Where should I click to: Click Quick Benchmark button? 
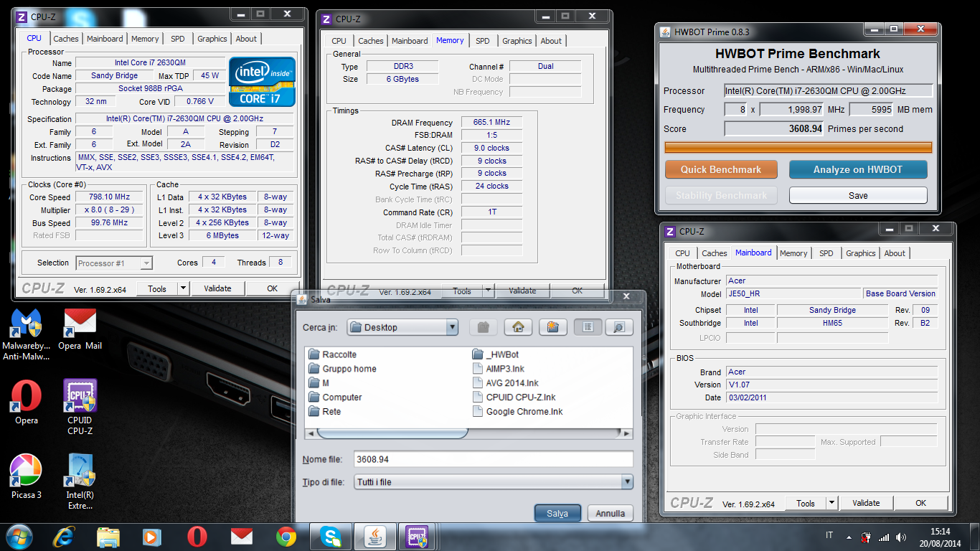click(x=721, y=169)
